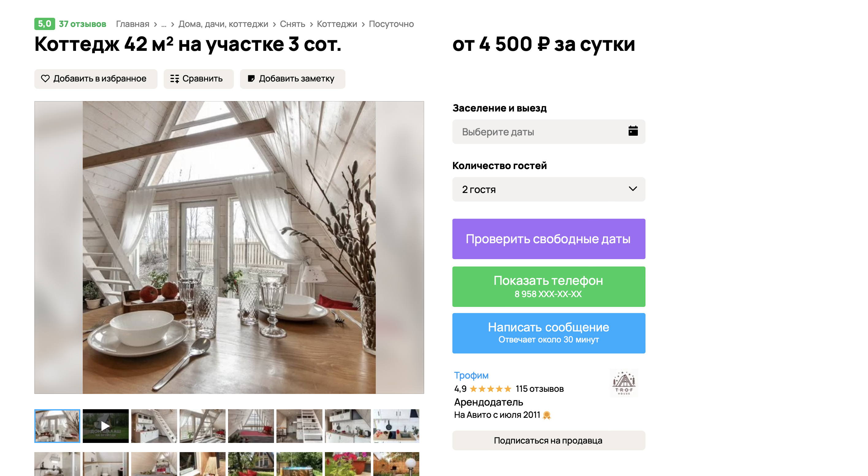Play the video thumbnail in gallery
The height and width of the screenshot is (476, 868).
point(105,426)
